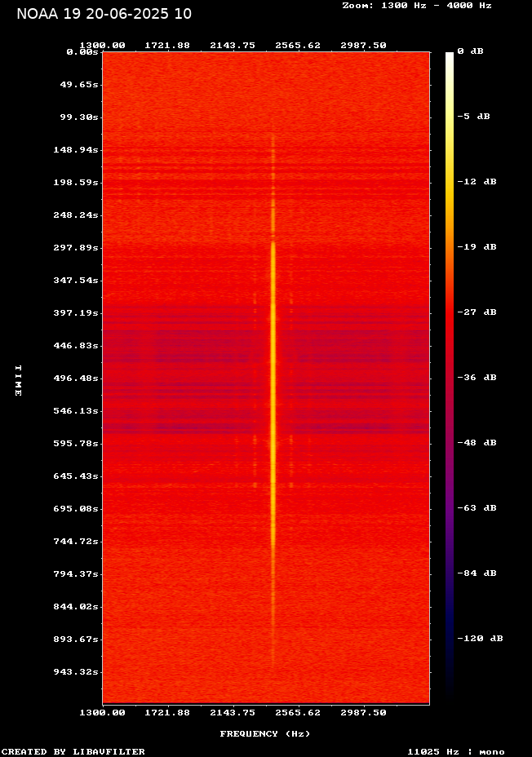
Task: Select the -12 dB level on color scale
Action: coord(477,182)
